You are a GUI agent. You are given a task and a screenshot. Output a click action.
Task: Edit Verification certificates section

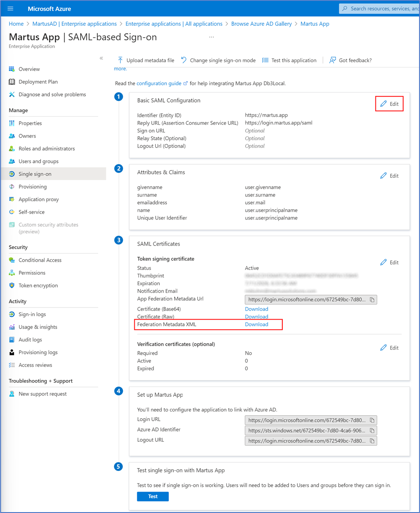tap(389, 348)
